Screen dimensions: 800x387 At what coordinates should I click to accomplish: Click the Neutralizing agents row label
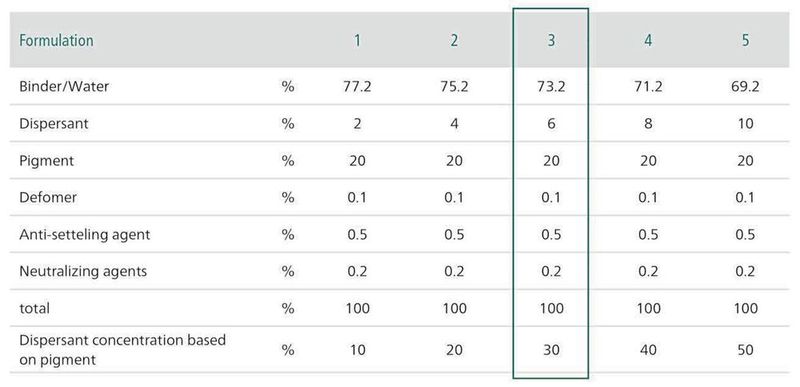pos(83,271)
